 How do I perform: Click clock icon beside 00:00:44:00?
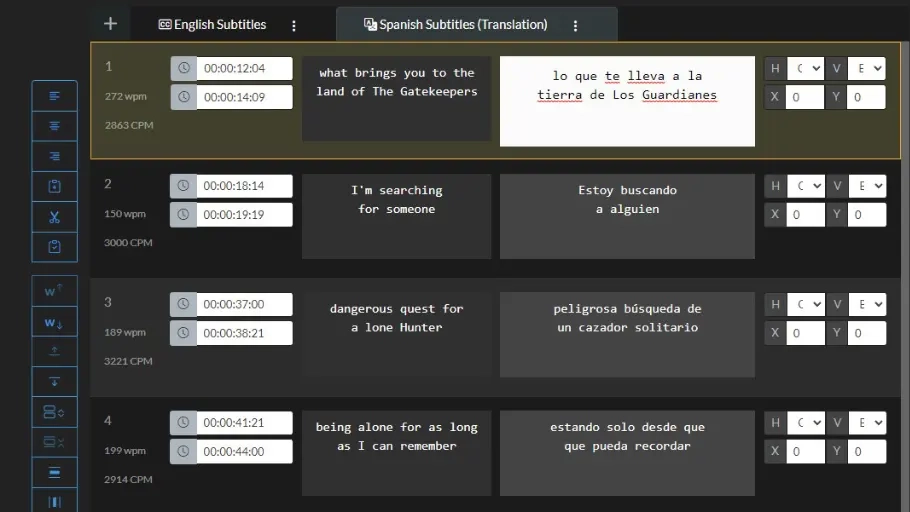183,451
